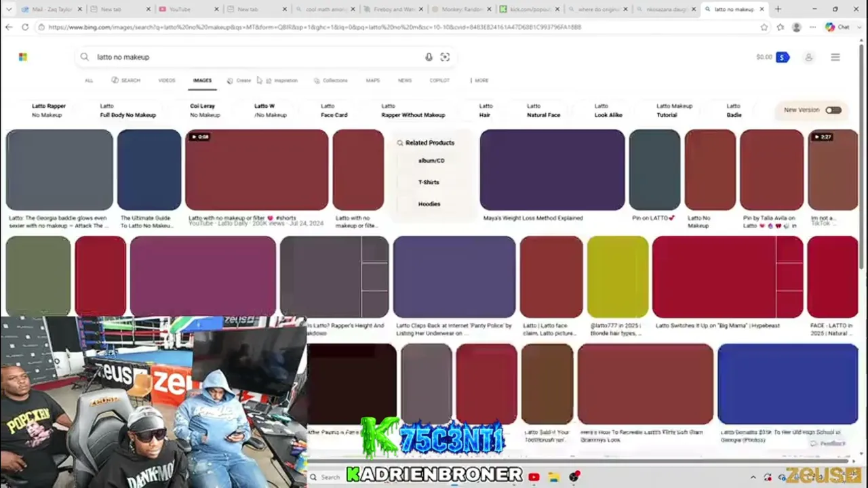868x488 pixels.
Task: Expand the MORE search categories menu
Action: (x=479, y=81)
